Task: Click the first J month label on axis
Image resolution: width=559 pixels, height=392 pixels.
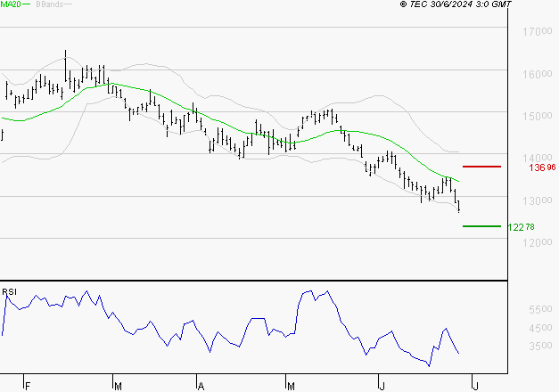Action: click(382, 387)
